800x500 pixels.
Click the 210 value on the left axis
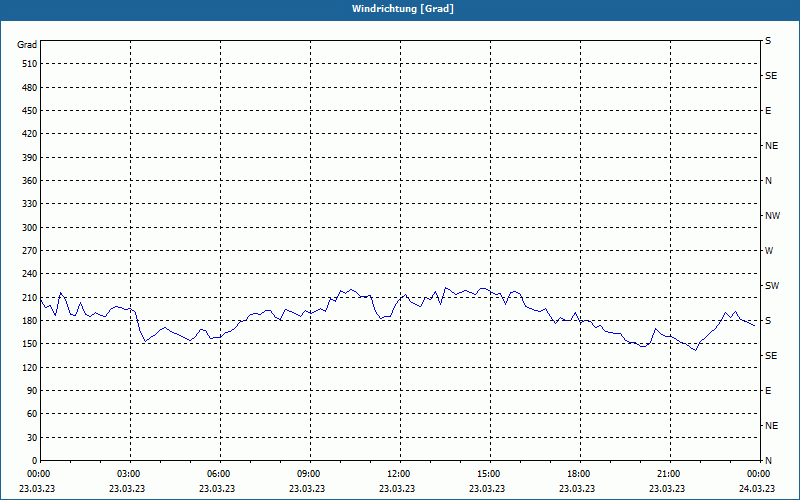click(x=30, y=297)
